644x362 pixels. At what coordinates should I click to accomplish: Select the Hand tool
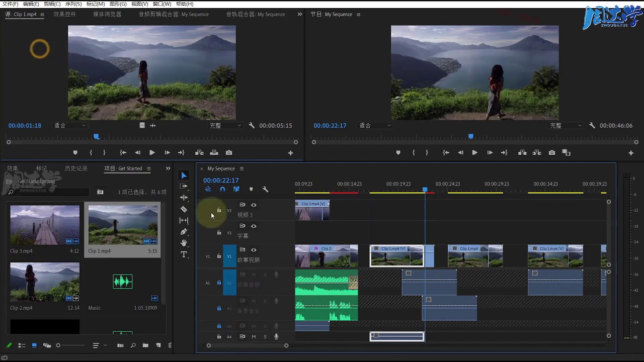184,243
